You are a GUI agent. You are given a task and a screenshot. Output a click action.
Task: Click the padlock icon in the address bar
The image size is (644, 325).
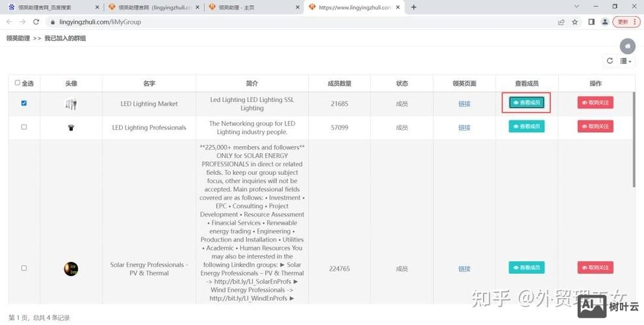point(52,22)
